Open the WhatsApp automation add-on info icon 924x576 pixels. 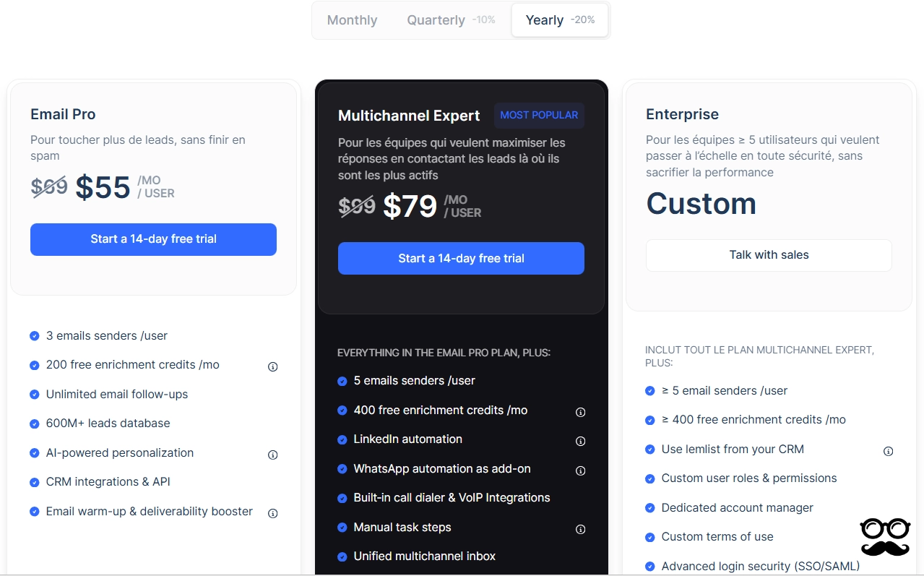580,470
